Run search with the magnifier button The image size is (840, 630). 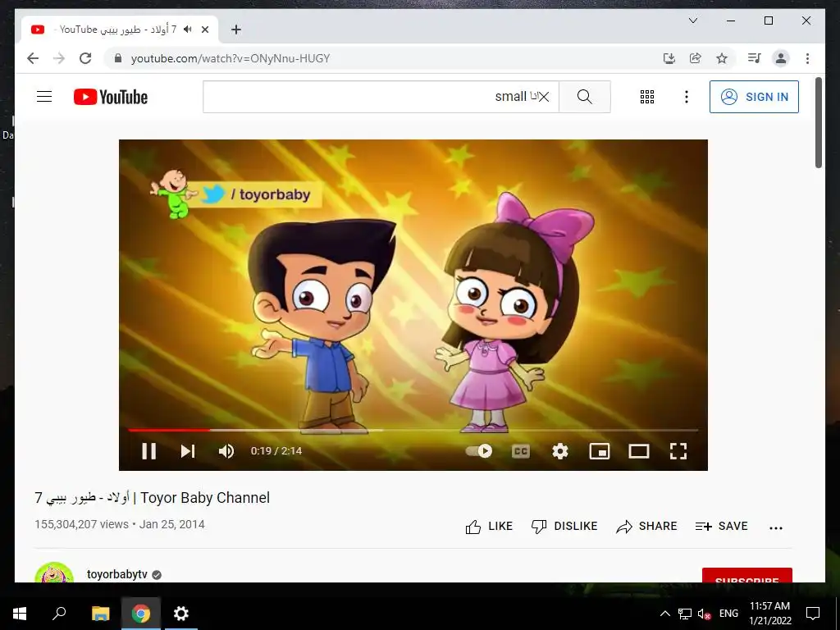tap(584, 97)
